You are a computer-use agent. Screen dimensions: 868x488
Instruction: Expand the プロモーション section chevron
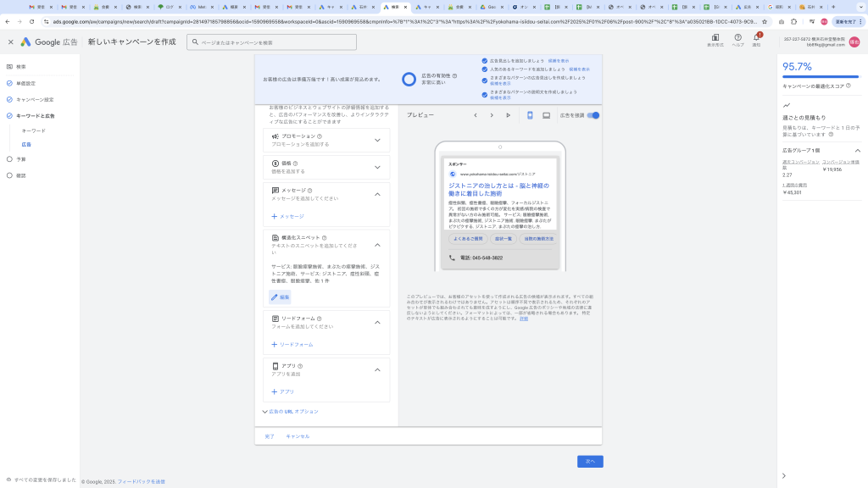click(x=377, y=140)
